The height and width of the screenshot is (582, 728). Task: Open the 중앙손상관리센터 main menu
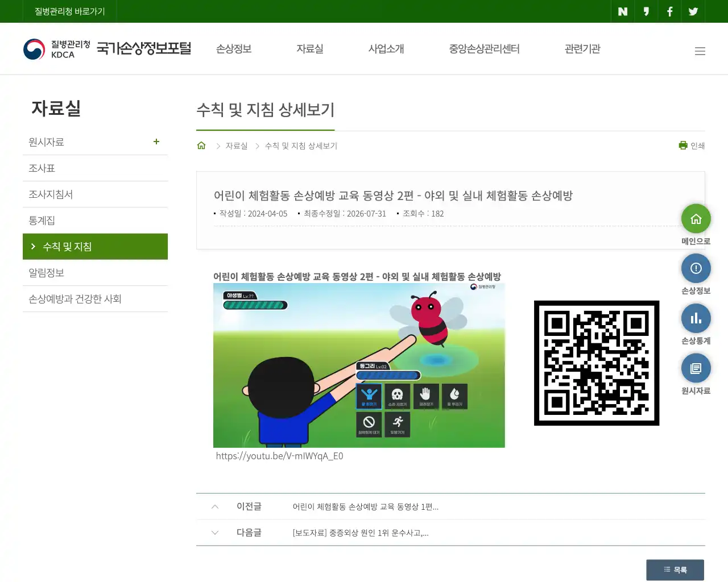pos(485,49)
